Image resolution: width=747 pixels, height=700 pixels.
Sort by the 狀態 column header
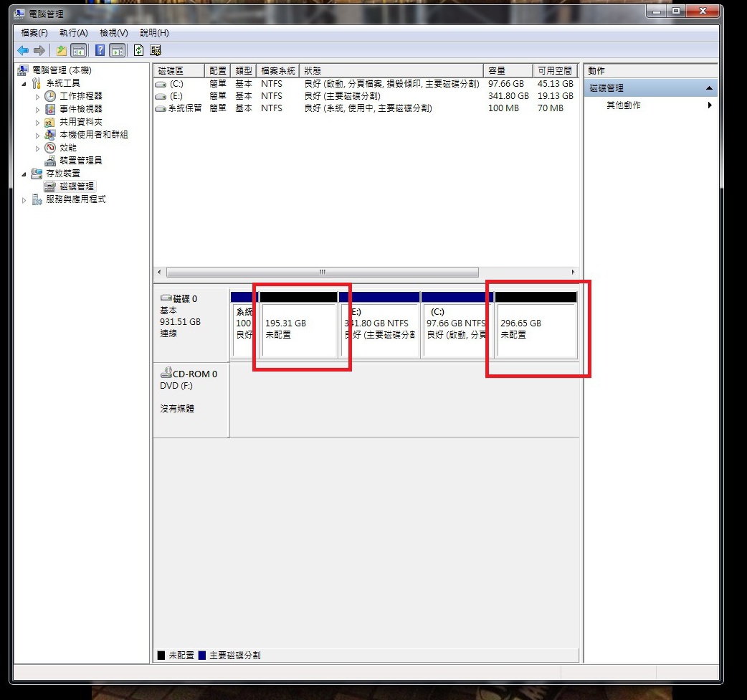391,70
